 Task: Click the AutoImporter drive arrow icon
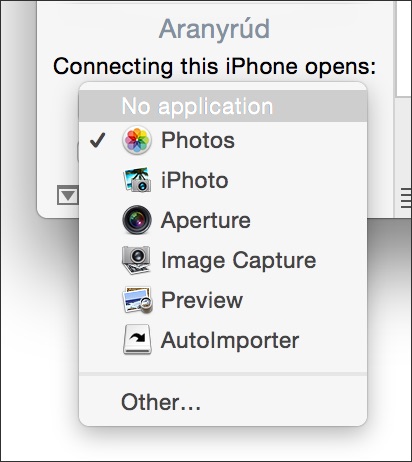[137, 340]
